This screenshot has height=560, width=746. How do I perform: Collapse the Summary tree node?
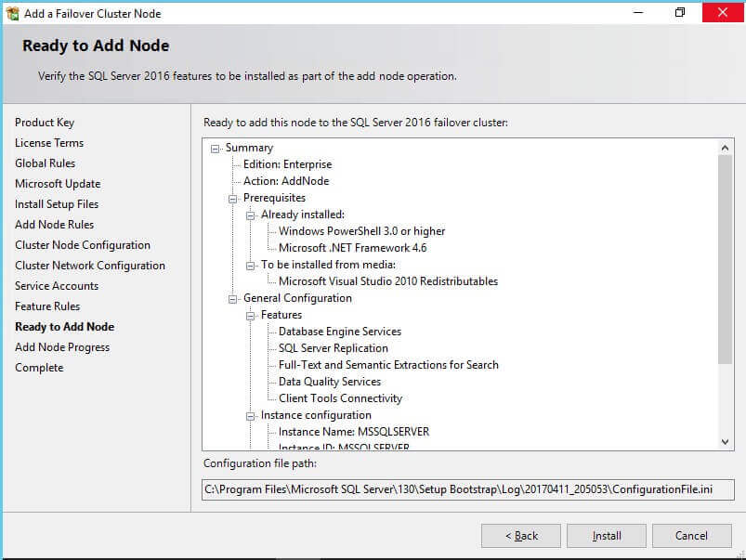coord(215,149)
